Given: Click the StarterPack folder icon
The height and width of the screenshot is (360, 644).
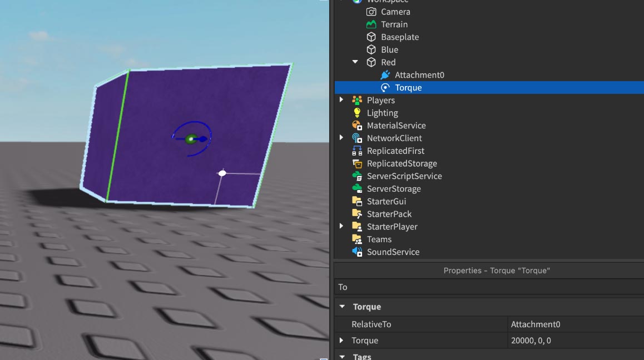Looking at the screenshot, I should tap(357, 214).
